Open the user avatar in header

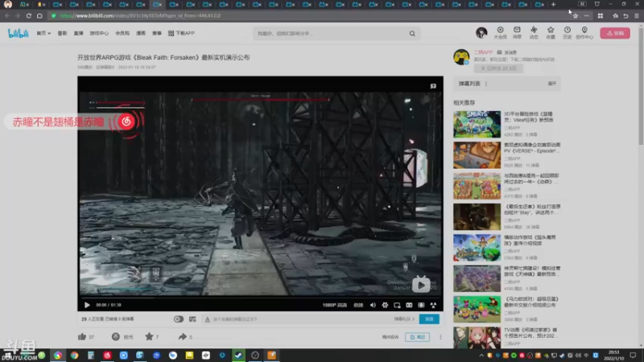click(481, 32)
